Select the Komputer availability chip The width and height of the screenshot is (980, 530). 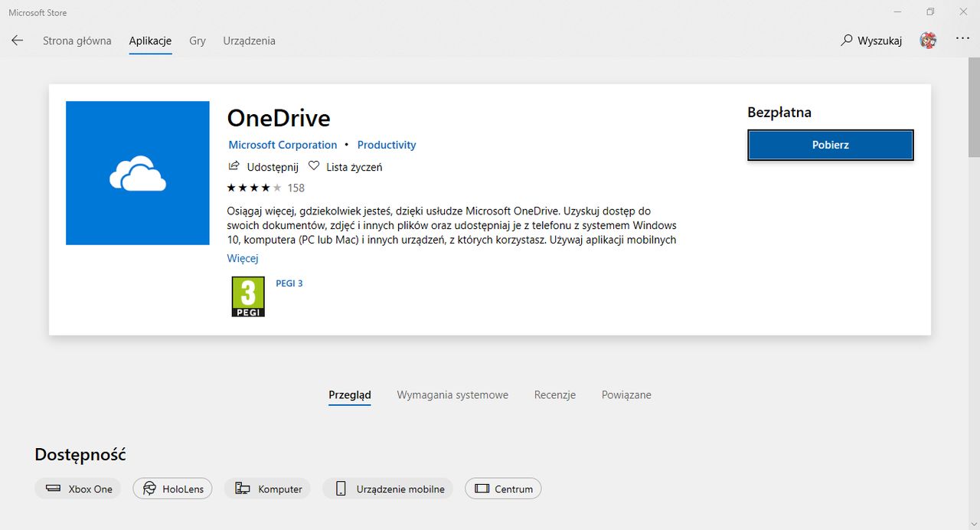267,489
